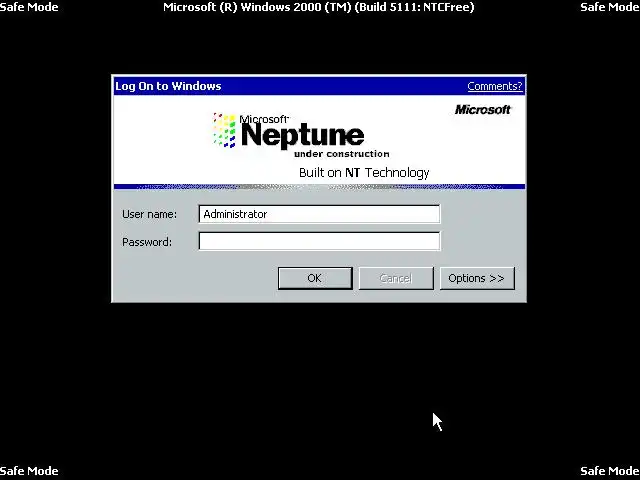Open the Comments? link in title bar
This screenshot has width=640, height=480.
point(495,86)
